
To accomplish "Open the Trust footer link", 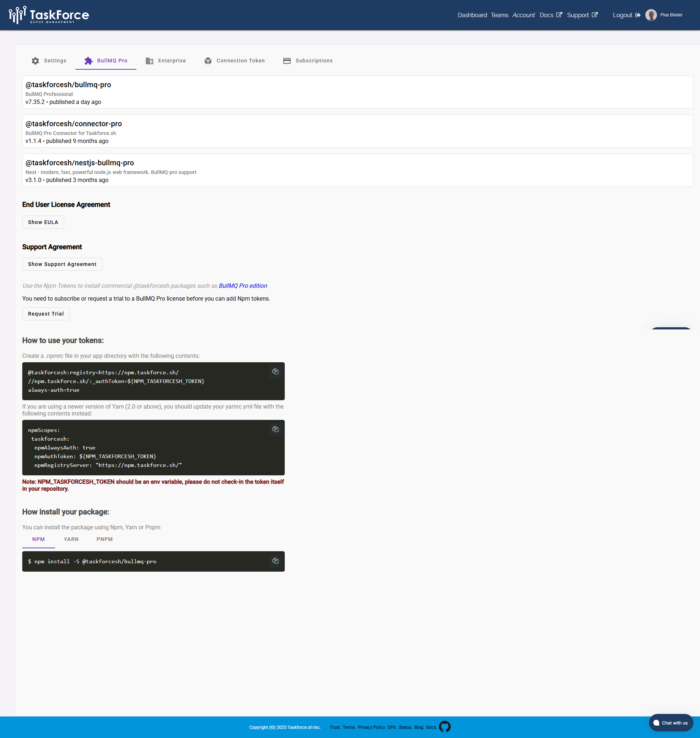I will (335, 727).
